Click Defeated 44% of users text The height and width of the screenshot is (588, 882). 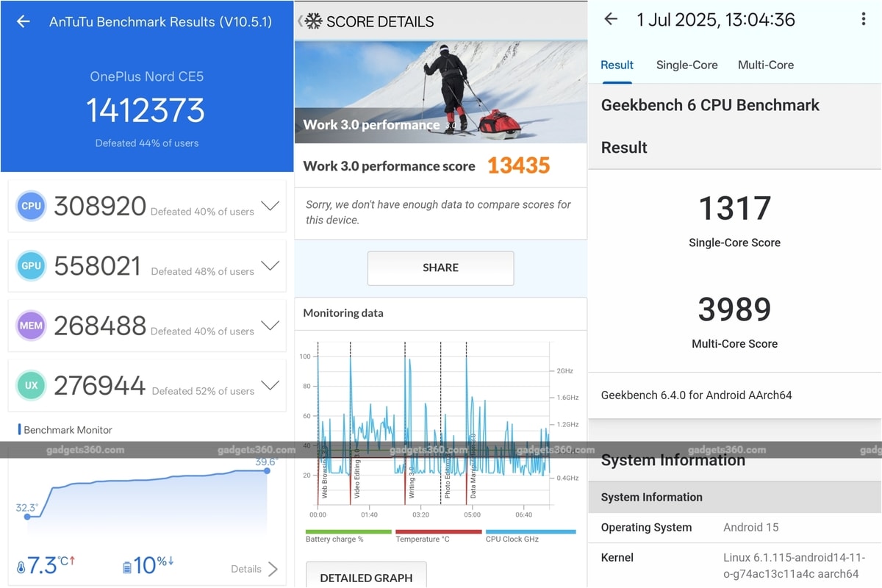147,143
